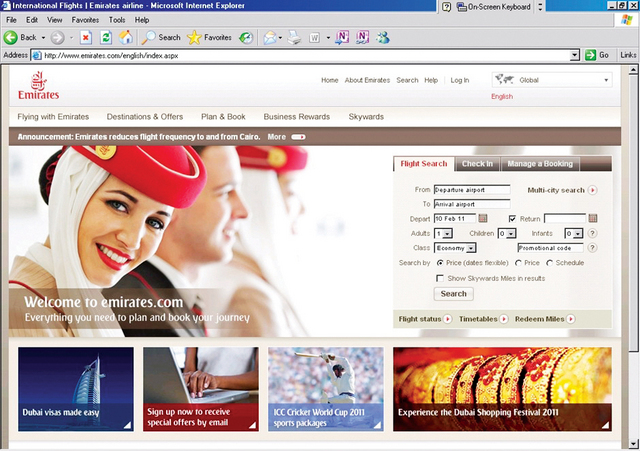This screenshot has height=451, width=640.
Task: Open the Destinations & Offers link
Action: [x=145, y=117]
